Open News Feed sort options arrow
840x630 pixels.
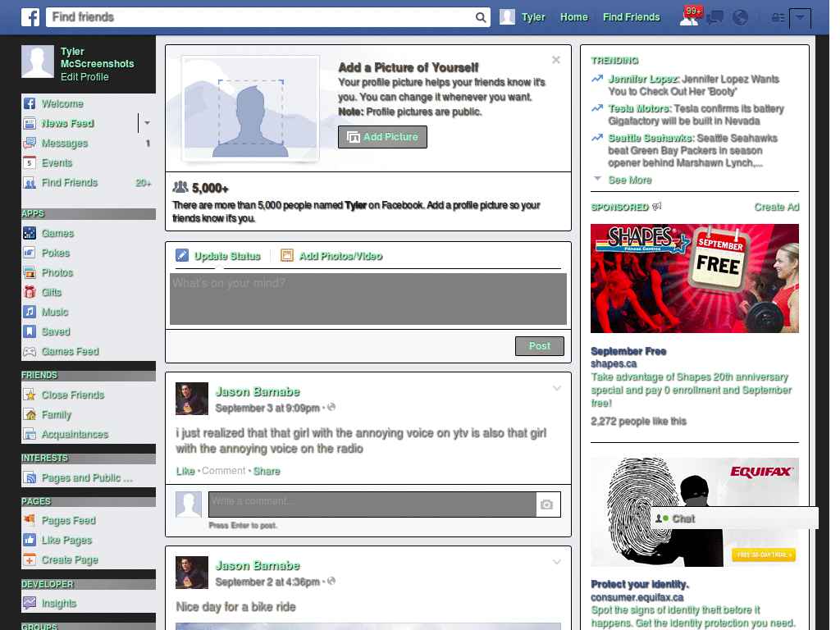147,123
